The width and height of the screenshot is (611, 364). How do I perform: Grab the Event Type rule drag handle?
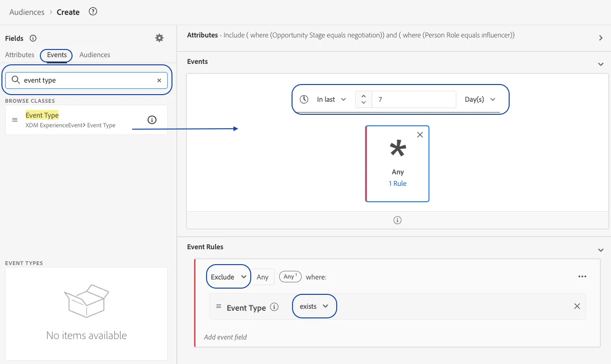(219, 306)
